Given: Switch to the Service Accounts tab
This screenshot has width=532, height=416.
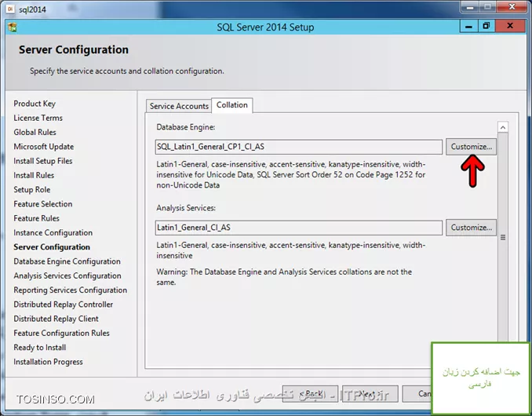Looking at the screenshot, I should [179, 106].
